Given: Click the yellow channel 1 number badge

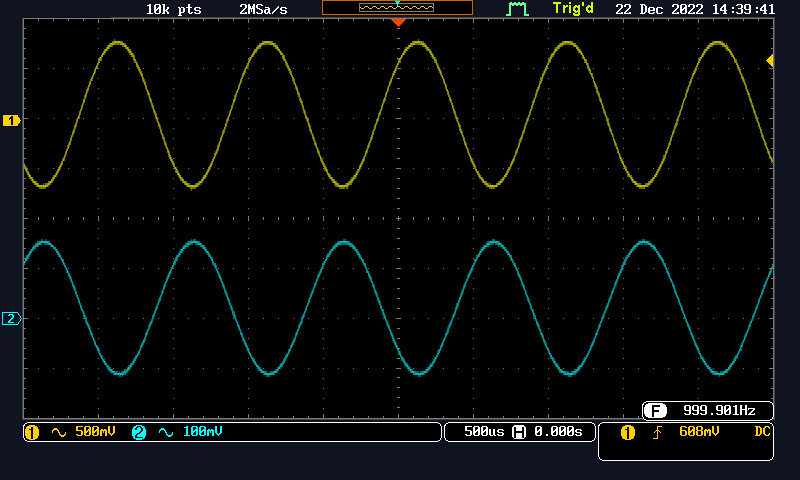Looking at the screenshot, I should [x=32, y=433].
